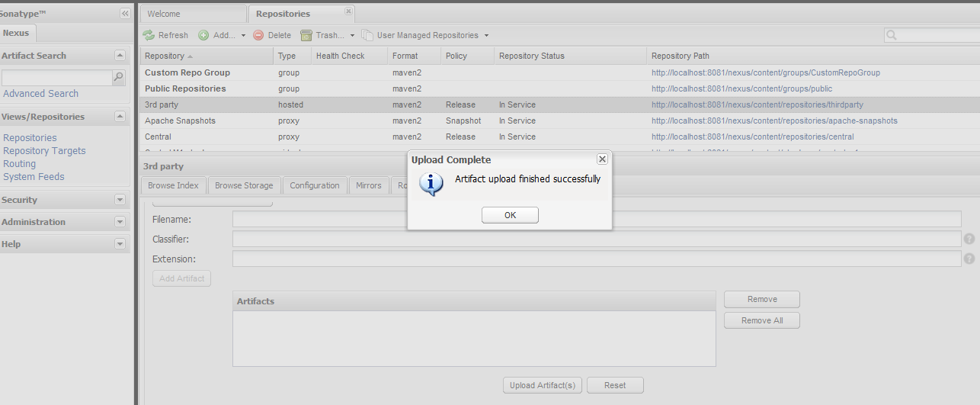Collapse the Views/Repositories section

coord(120,117)
